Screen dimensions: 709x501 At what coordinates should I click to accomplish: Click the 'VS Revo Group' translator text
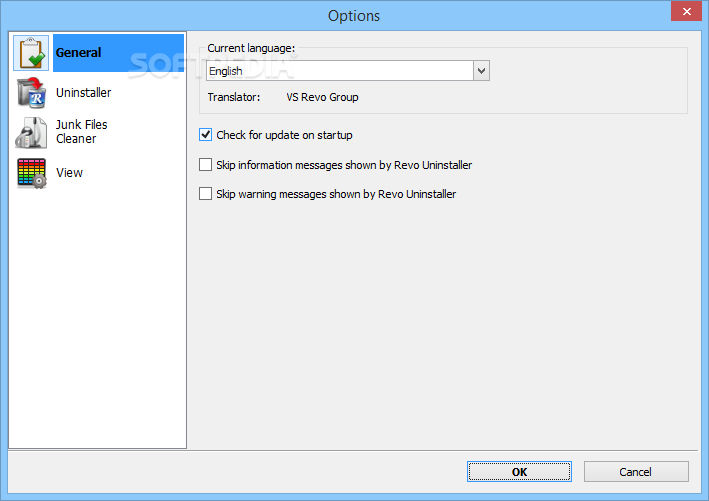[x=322, y=97]
